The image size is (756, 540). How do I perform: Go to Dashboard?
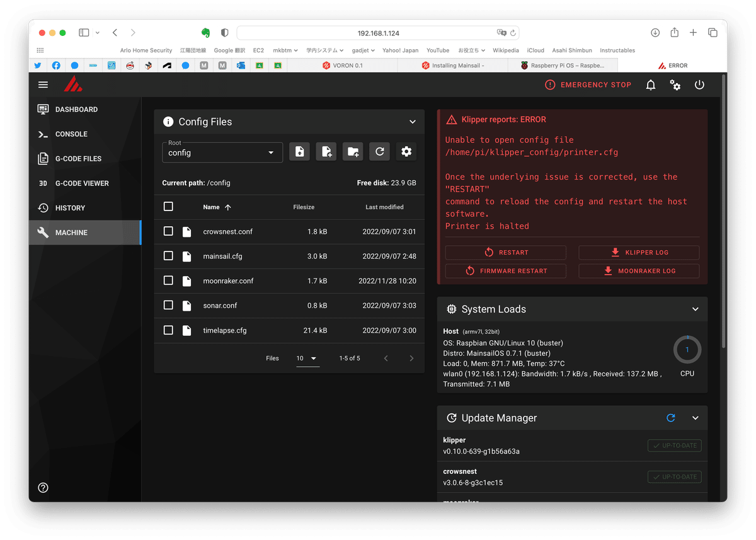pyautogui.click(x=85, y=109)
